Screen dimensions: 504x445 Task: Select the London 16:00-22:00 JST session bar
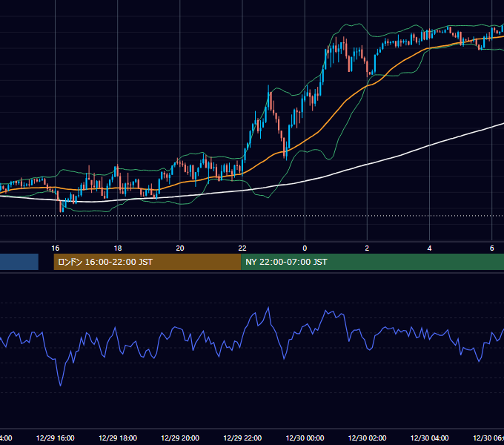point(147,262)
